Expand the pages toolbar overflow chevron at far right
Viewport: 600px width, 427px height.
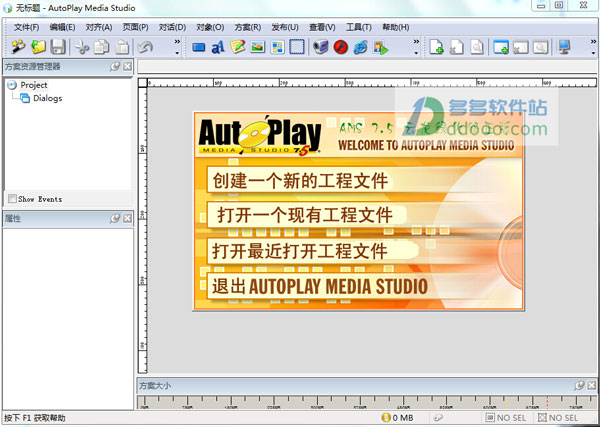(x=593, y=47)
